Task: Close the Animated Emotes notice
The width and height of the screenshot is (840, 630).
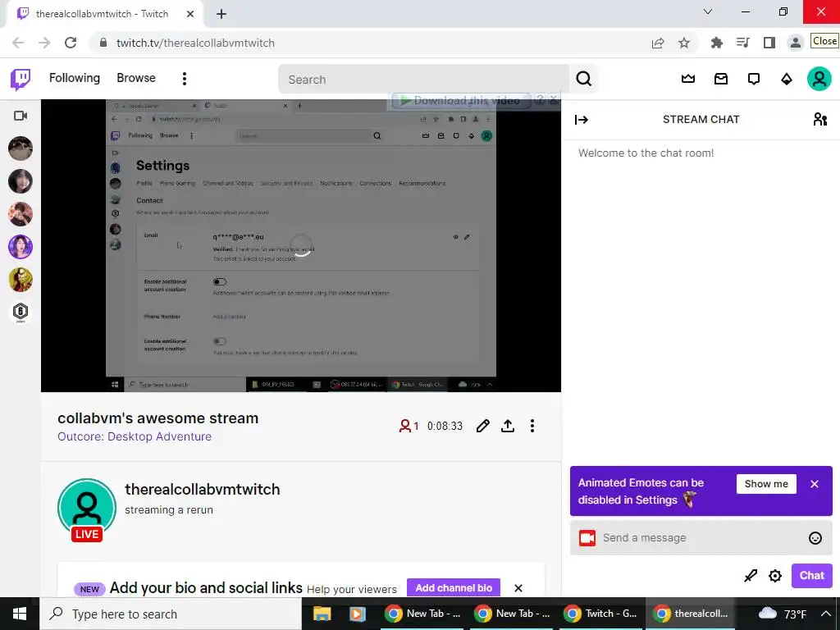Action: (815, 484)
